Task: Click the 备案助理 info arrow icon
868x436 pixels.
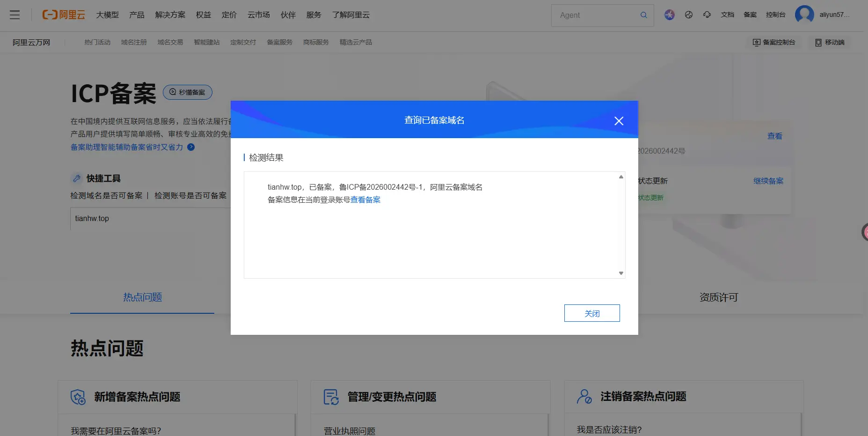Action: click(190, 147)
